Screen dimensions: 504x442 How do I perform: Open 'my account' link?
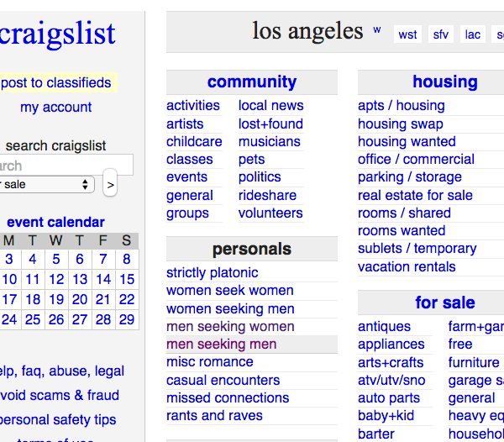coord(56,107)
